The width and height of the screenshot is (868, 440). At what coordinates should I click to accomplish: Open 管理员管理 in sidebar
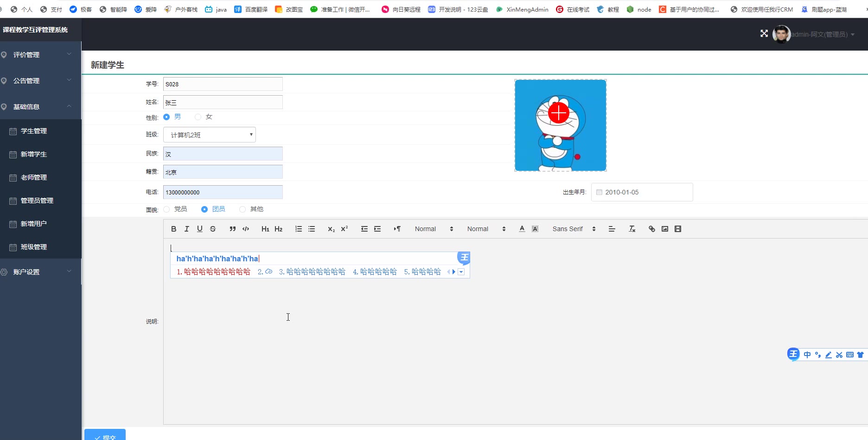tap(41, 201)
